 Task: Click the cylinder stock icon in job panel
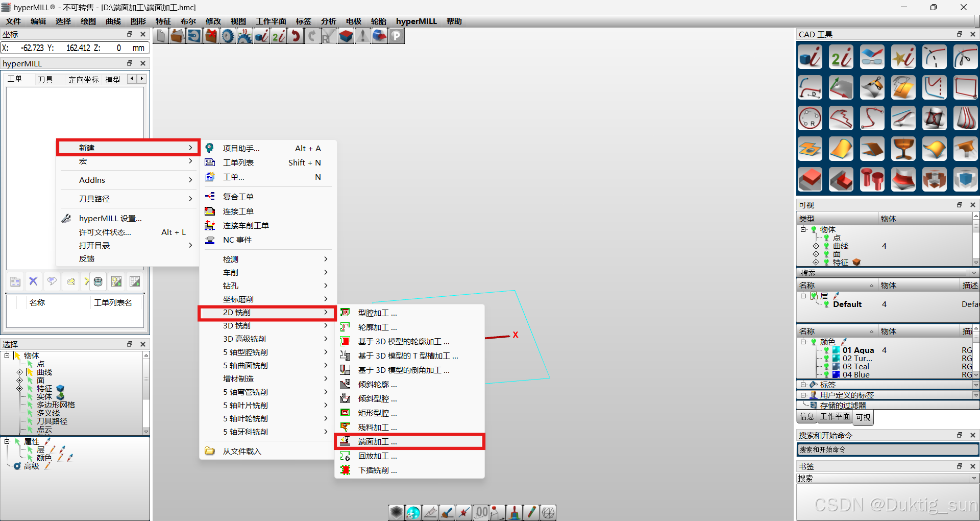(x=98, y=281)
